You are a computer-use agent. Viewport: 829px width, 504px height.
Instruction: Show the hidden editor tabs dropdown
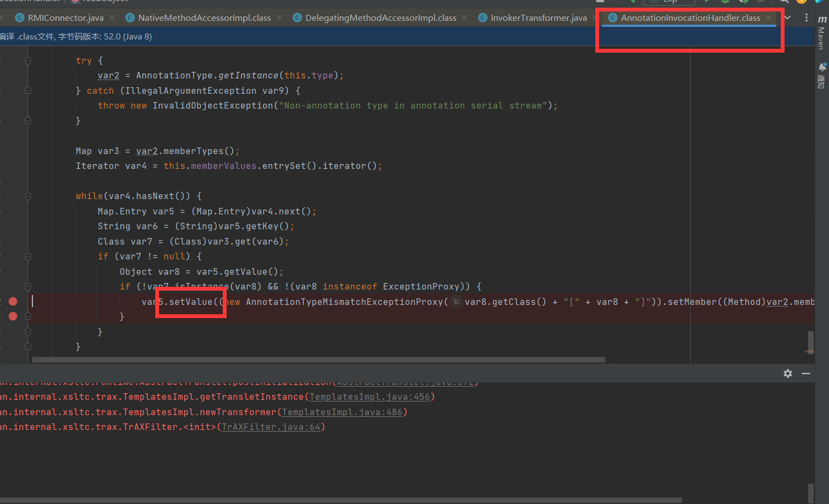point(788,18)
